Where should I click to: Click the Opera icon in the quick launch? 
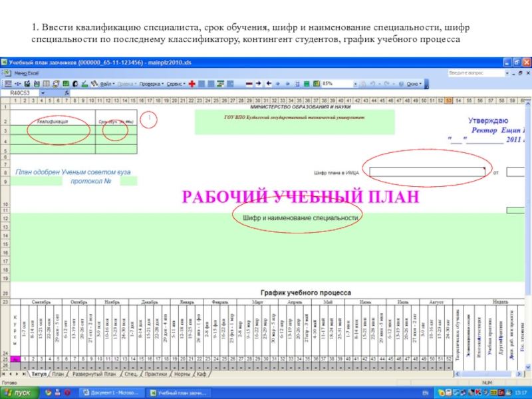coord(68,392)
